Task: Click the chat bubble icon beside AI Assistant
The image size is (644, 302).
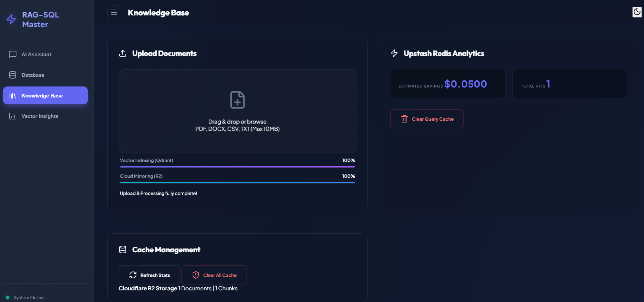Action: [x=13, y=55]
